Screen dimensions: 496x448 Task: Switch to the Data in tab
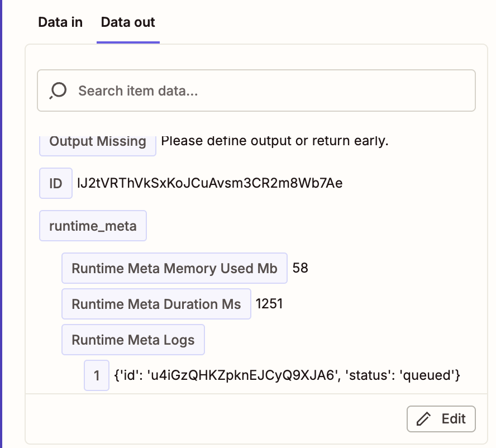pyautogui.click(x=60, y=22)
